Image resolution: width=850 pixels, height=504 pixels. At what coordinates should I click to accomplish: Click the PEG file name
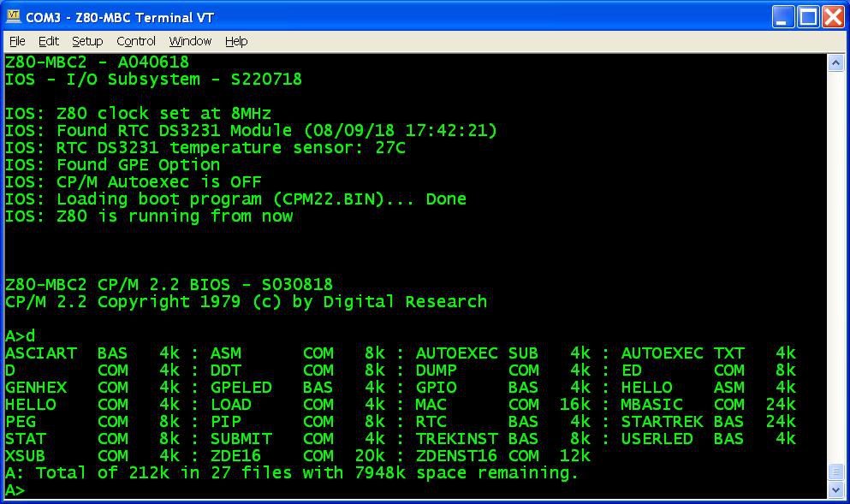21,422
